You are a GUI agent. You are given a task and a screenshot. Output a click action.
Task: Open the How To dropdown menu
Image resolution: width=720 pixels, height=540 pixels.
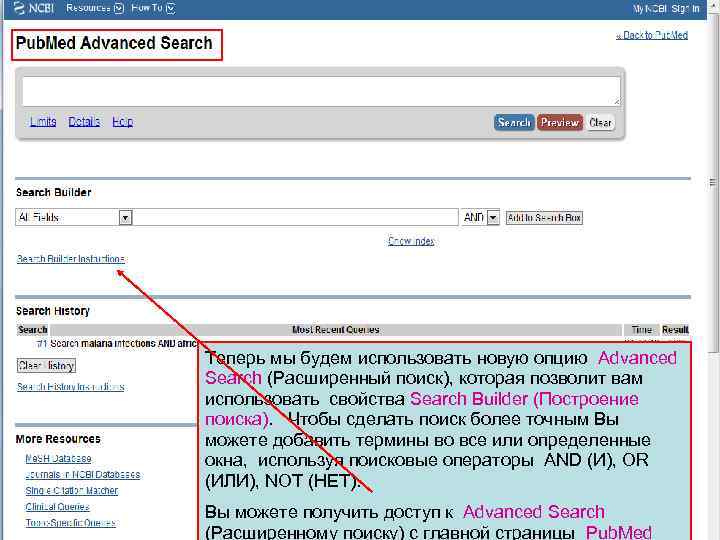tap(153, 8)
